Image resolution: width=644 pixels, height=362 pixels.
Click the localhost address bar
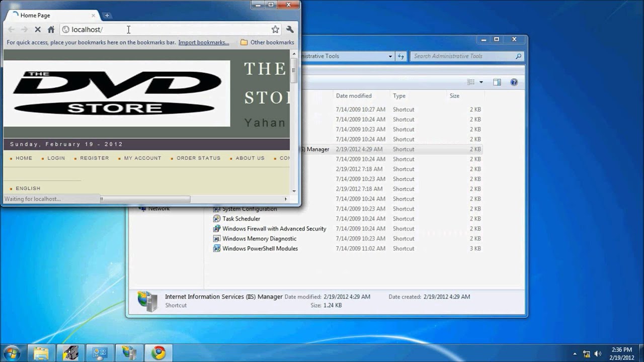(170, 30)
